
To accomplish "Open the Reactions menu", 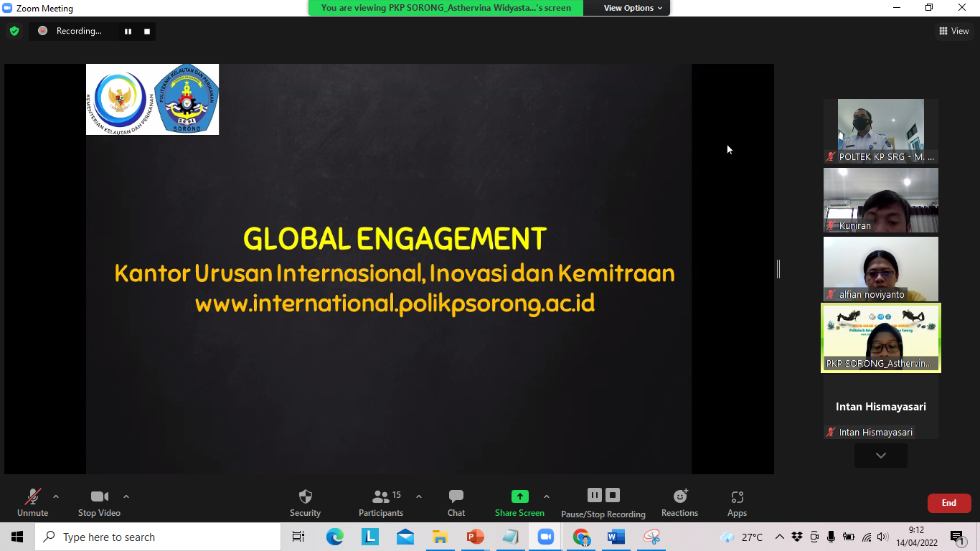I will coord(679,496).
